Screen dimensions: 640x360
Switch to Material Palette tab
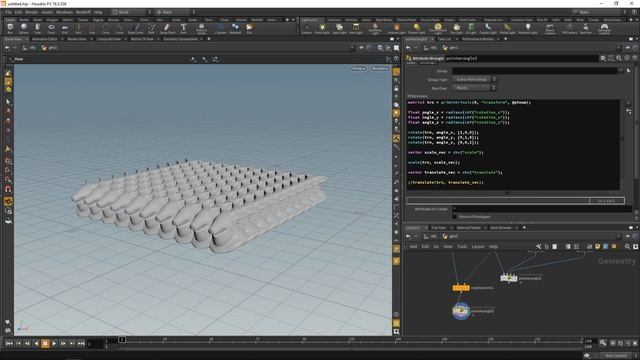click(469, 228)
